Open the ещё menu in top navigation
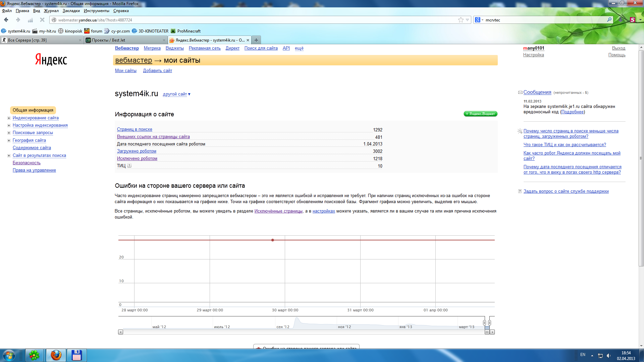644x362 pixels. point(299,48)
